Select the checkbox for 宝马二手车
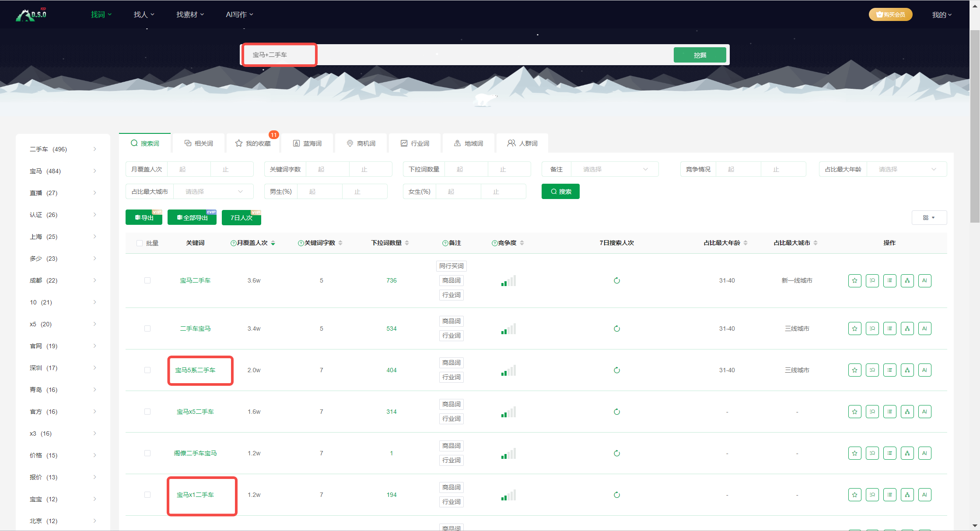The image size is (980, 531). pyautogui.click(x=147, y=280)
